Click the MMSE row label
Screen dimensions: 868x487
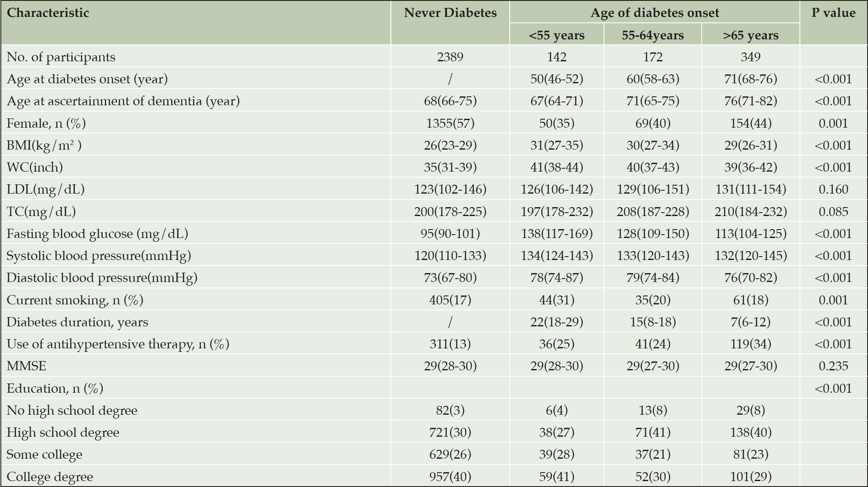tap(27, 366)
